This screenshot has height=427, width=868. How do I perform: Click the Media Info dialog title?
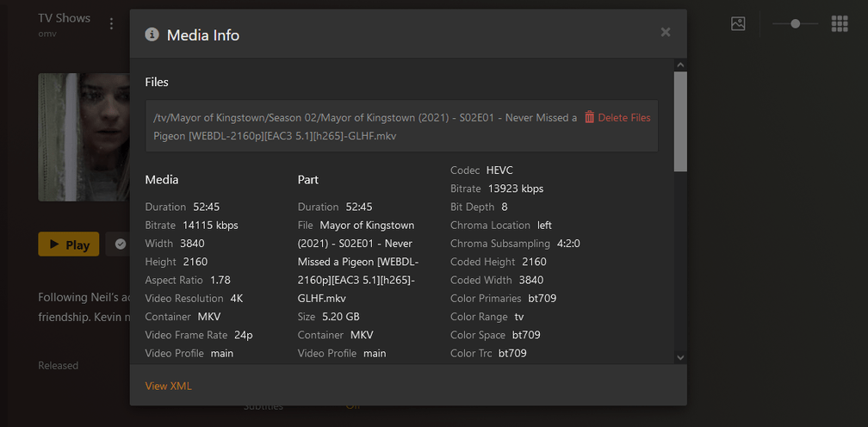point(203,35)
